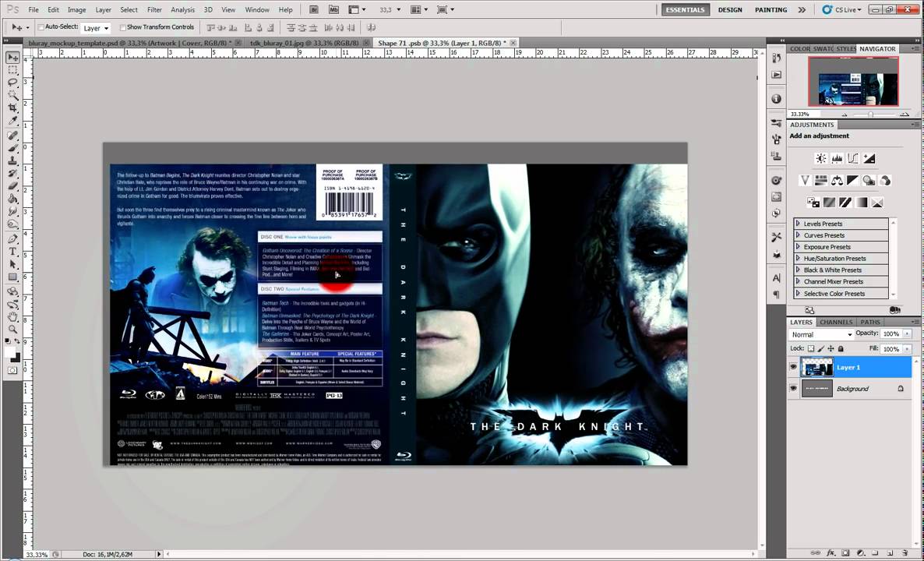Open the Normal blend mode dropdown
Image resolution: width=924 pixels, height=561 pixels.
click(821, 334)
